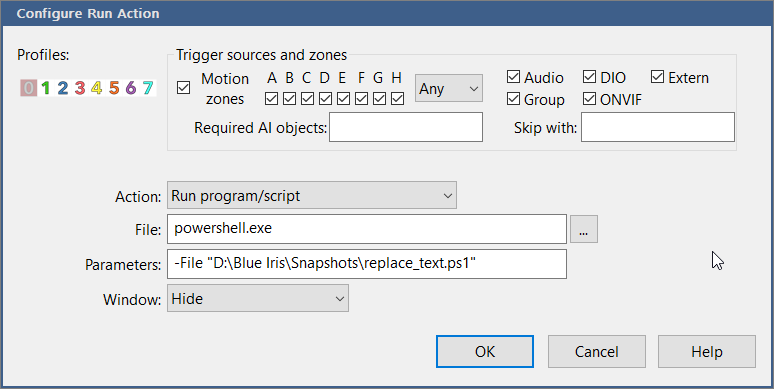Select red profile 3 icon

click(x=80, y=88)
